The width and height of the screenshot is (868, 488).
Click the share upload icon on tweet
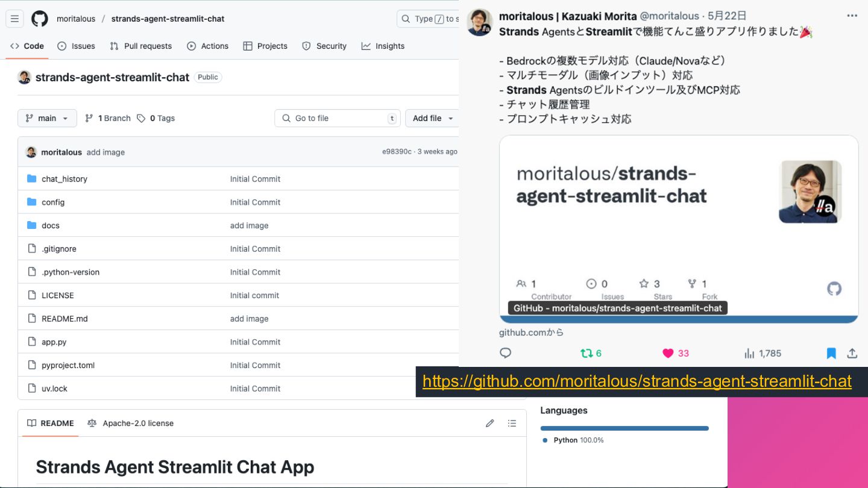[x=852, y=353]
